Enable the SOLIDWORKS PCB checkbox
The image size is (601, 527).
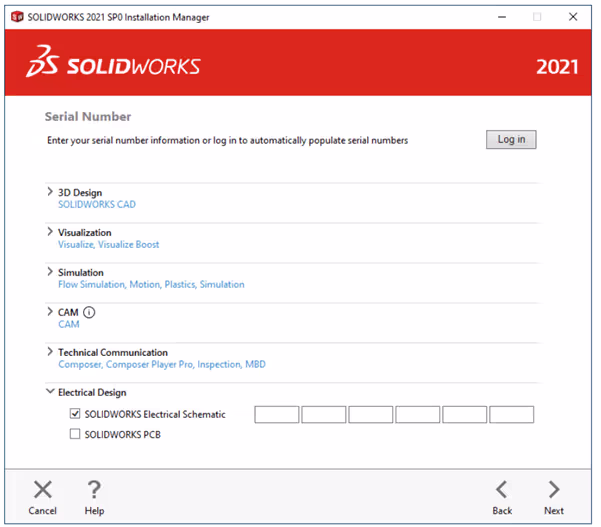(x=75, y=434)
